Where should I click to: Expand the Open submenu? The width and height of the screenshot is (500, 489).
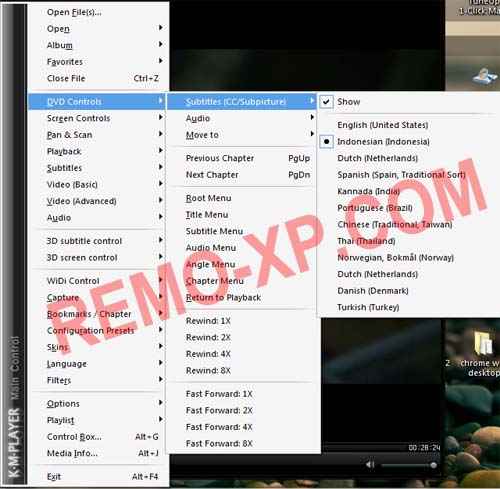click(x=97, y=29)
